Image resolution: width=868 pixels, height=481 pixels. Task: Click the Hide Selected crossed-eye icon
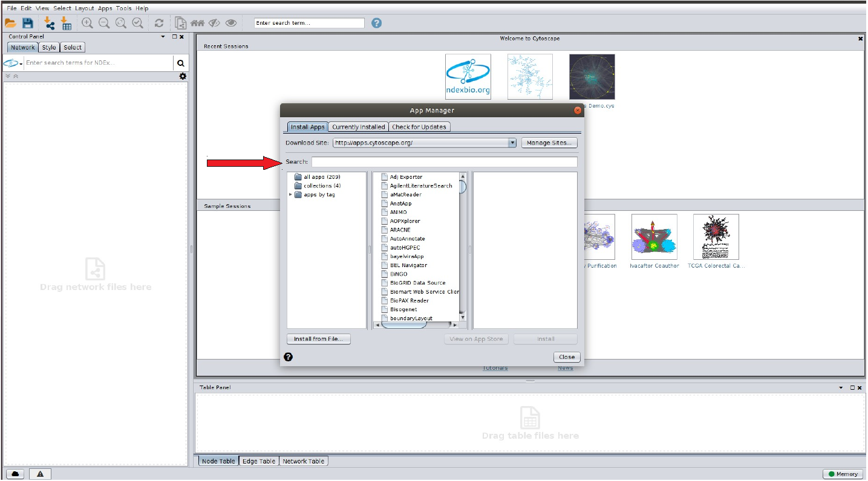coord(214,23)
